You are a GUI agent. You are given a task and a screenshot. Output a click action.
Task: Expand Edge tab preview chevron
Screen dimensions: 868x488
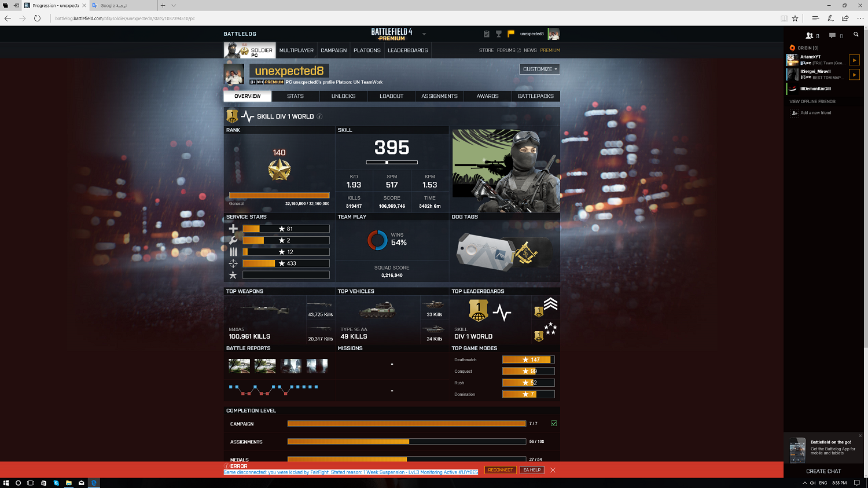pyautogui.click(x=174, y=5)
